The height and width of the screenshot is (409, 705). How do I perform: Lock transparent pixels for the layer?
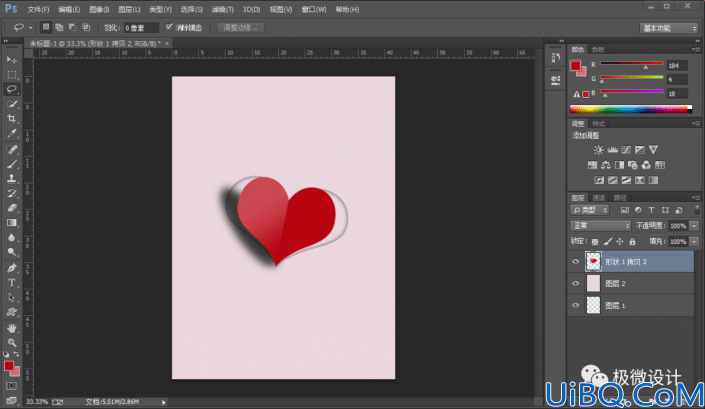(595, 242)
